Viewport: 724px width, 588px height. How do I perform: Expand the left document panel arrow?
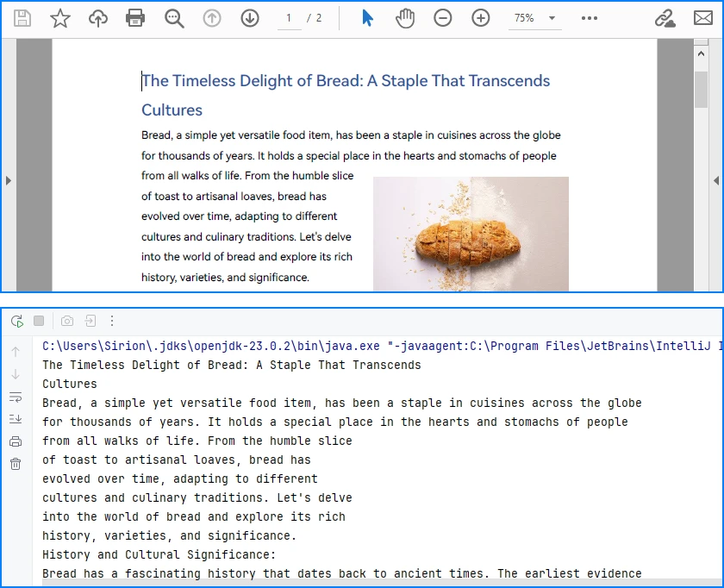9,181
